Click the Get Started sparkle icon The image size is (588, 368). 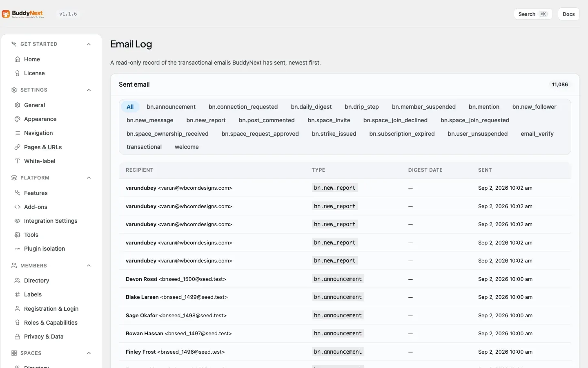(x=14, y=44)
